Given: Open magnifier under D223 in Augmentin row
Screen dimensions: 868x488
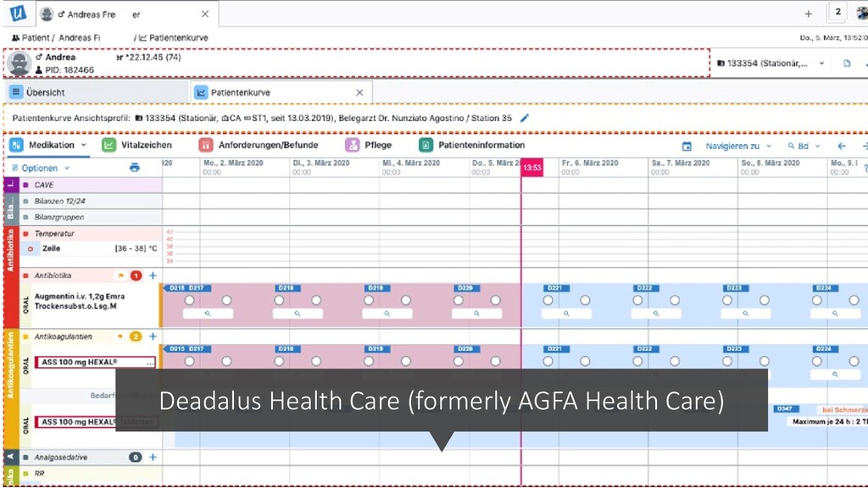Looking at the screenshot, I should click(746, 313).
